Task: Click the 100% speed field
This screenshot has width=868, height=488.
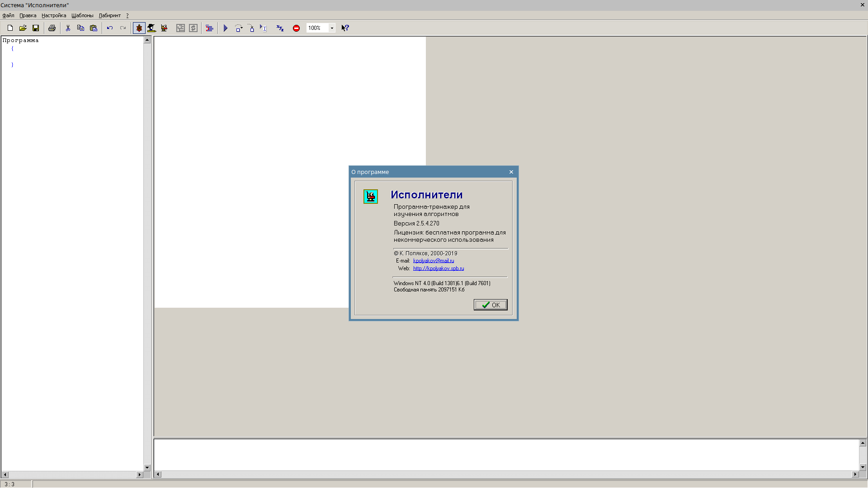Action: [317, 28]
